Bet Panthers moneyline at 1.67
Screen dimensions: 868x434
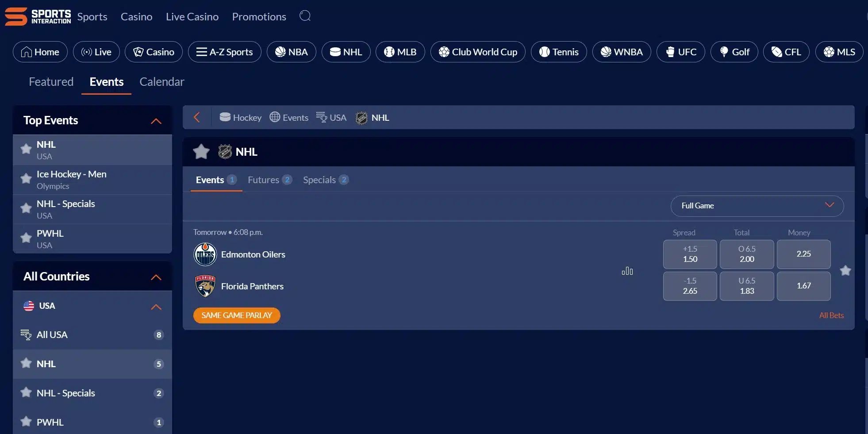(x=803, y=286)
